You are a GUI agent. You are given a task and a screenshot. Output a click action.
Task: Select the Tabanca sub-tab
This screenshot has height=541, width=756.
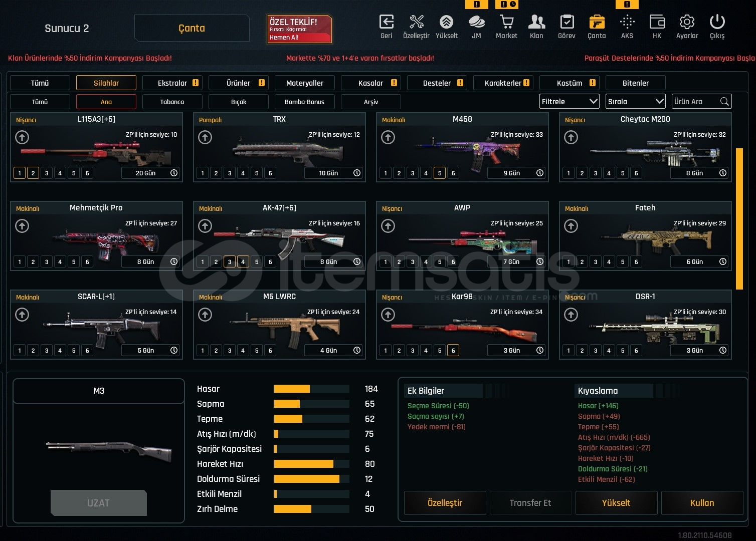pos(172,102)
